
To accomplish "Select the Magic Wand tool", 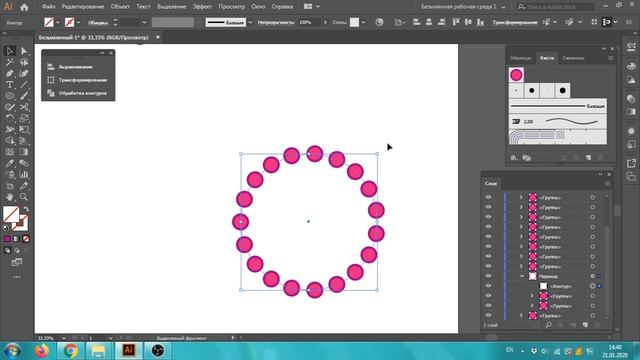I will coord(10,62).
